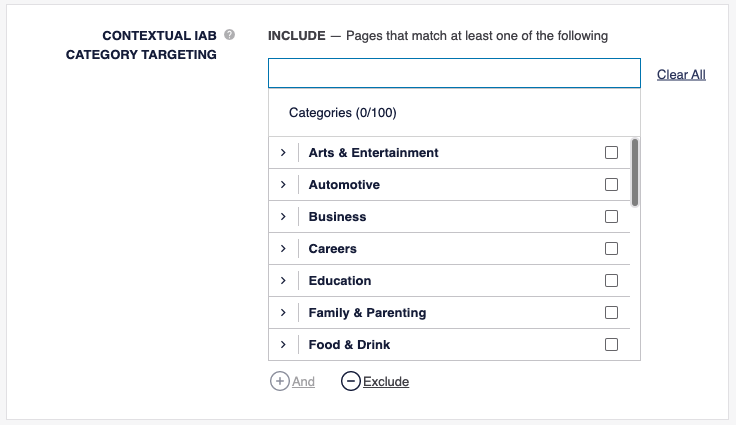Click the category list scrollbar
Viewport: 736px width, 425px height.
[635, 172]
